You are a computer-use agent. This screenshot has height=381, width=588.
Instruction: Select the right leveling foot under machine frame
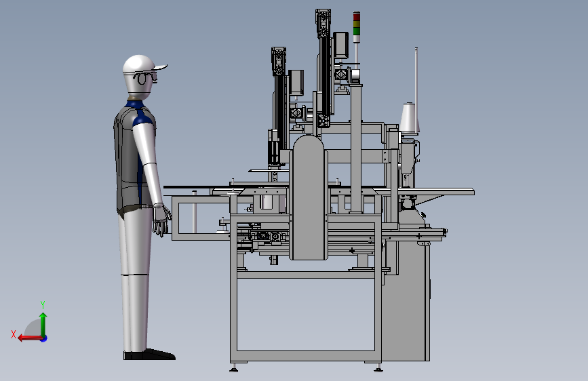pos(378,367)
